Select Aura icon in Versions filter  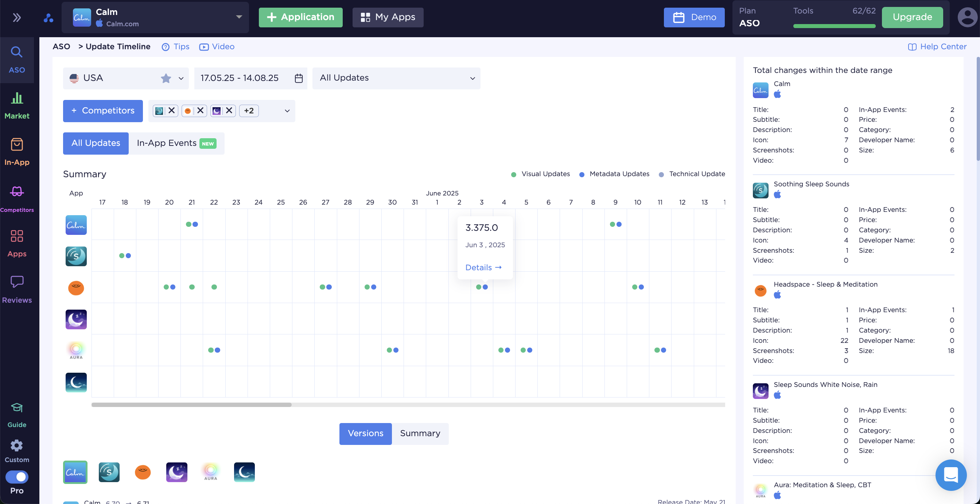click(x=210, y=472)
